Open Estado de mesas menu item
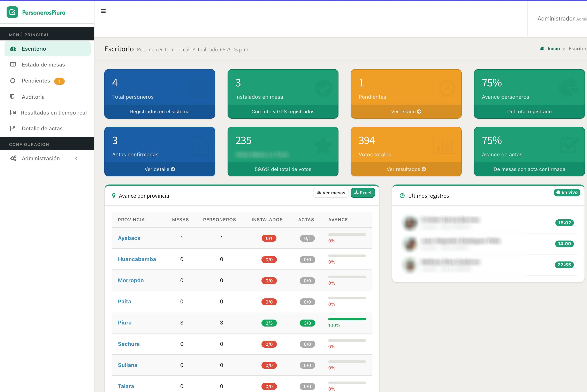The height and width of the screenshot is (392, 587). point(47,64)
